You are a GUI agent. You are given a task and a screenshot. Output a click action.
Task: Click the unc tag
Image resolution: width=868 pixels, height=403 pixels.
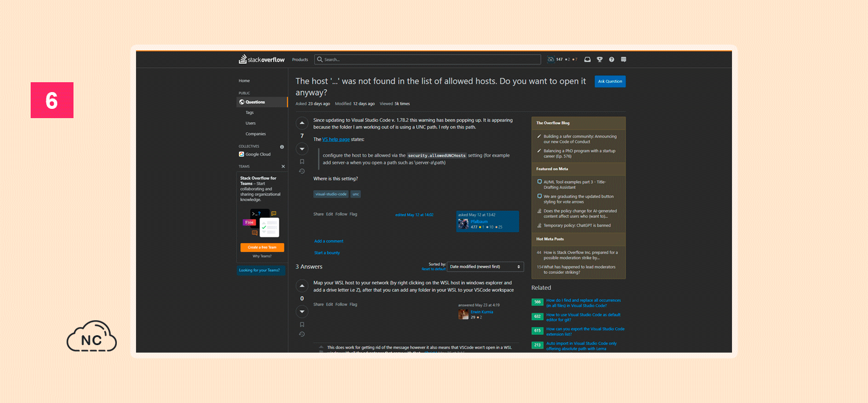[355, 194]
